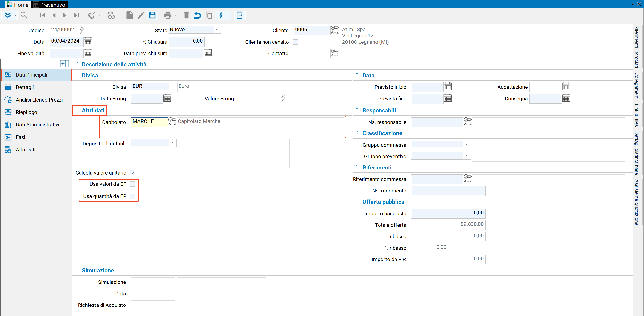Open Assistente quotazione side panel
The height and width of the screenshot is (316, 644).
point(637,202)
